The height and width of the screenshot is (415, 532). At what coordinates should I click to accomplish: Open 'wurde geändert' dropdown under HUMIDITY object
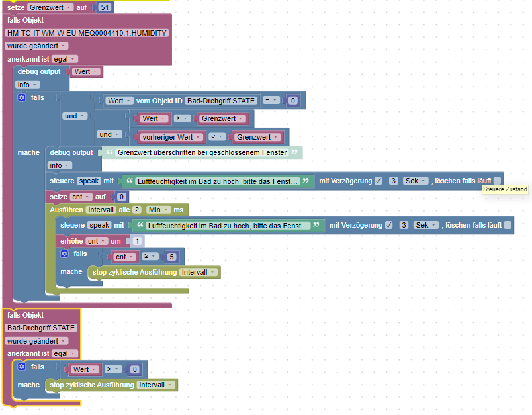(36, 46)
